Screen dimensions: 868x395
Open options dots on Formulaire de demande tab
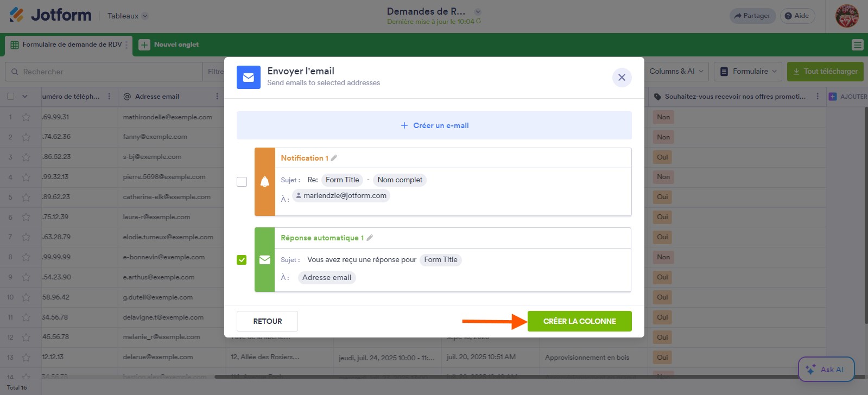pyautogui.click(x=126, y=44)
